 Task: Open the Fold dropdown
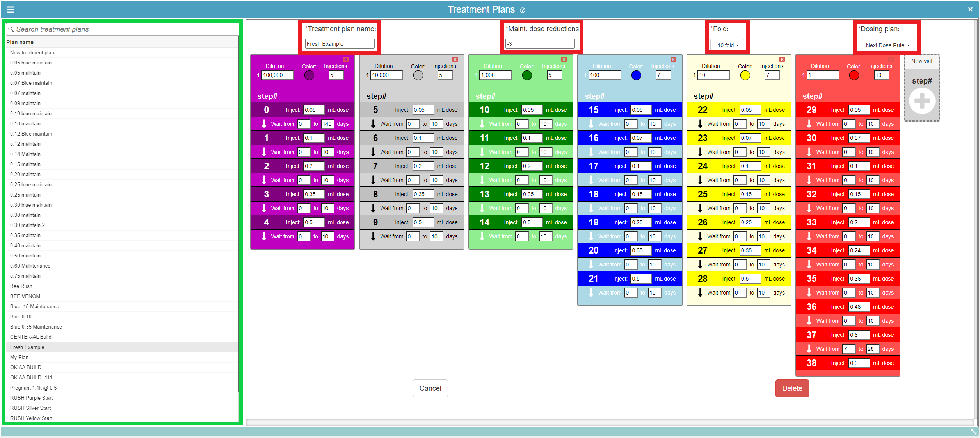pyautogui.click(x=727, y=45)
